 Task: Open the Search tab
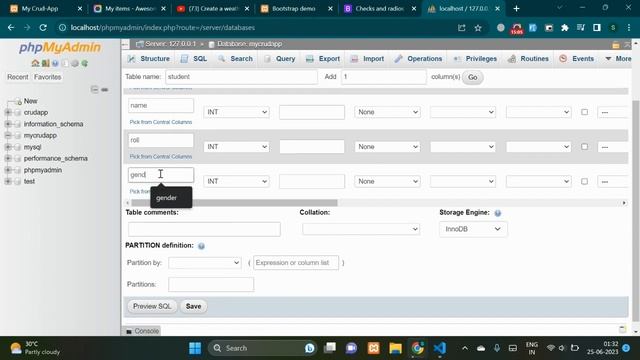click(x=235, y=59)
